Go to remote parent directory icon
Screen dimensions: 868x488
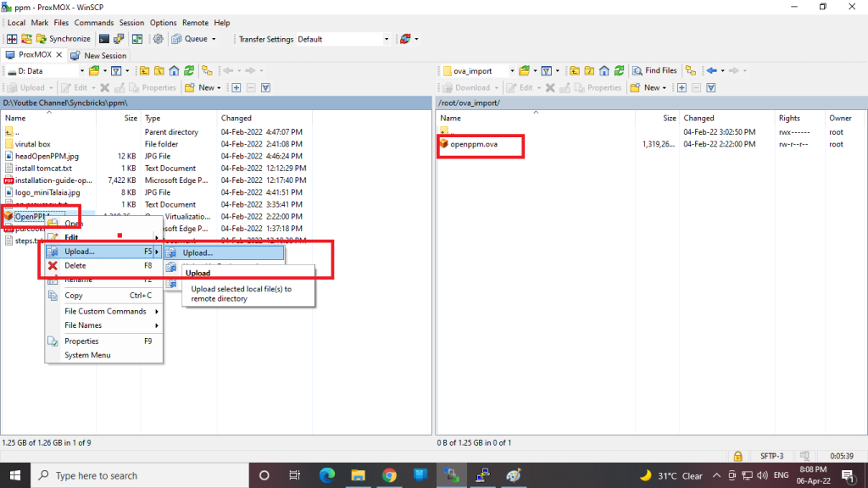(x=575, y=71)
